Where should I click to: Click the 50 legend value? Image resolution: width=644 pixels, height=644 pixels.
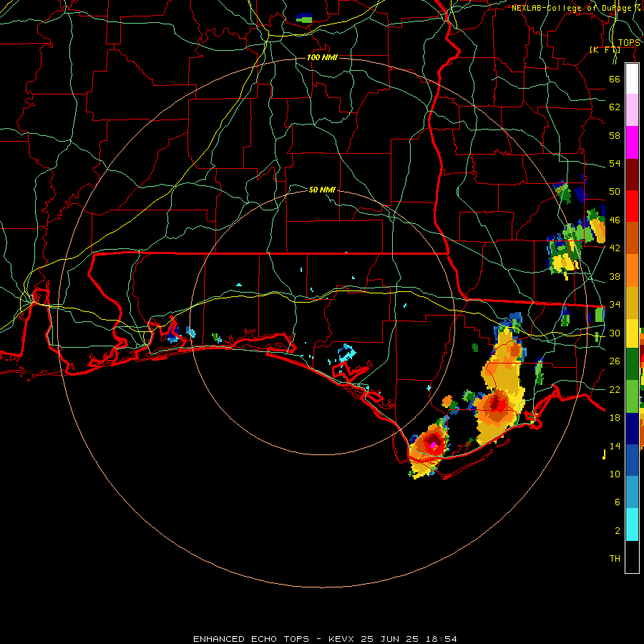coord(615,191)
